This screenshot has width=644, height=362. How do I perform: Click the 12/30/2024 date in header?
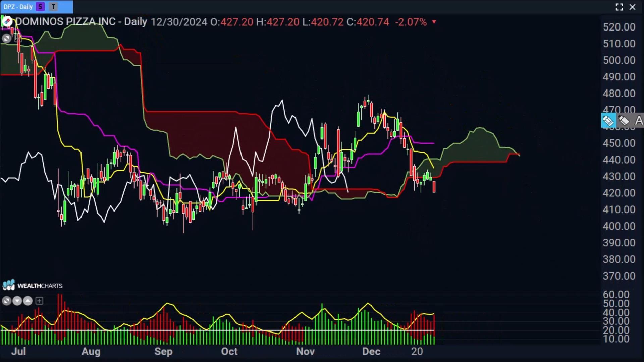(179, 22)
